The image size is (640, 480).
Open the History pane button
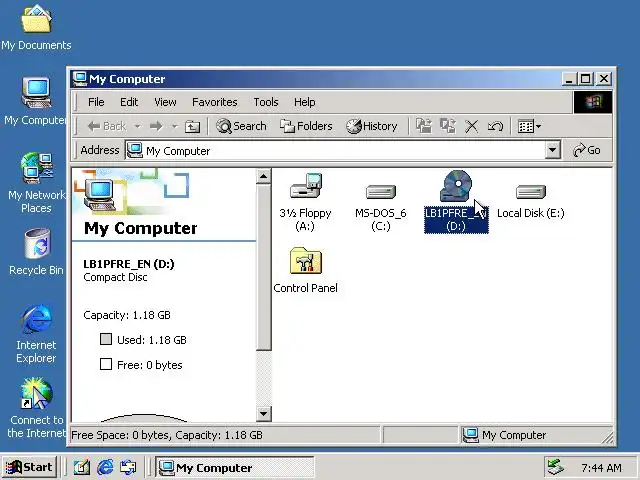(x=371, y=126)
